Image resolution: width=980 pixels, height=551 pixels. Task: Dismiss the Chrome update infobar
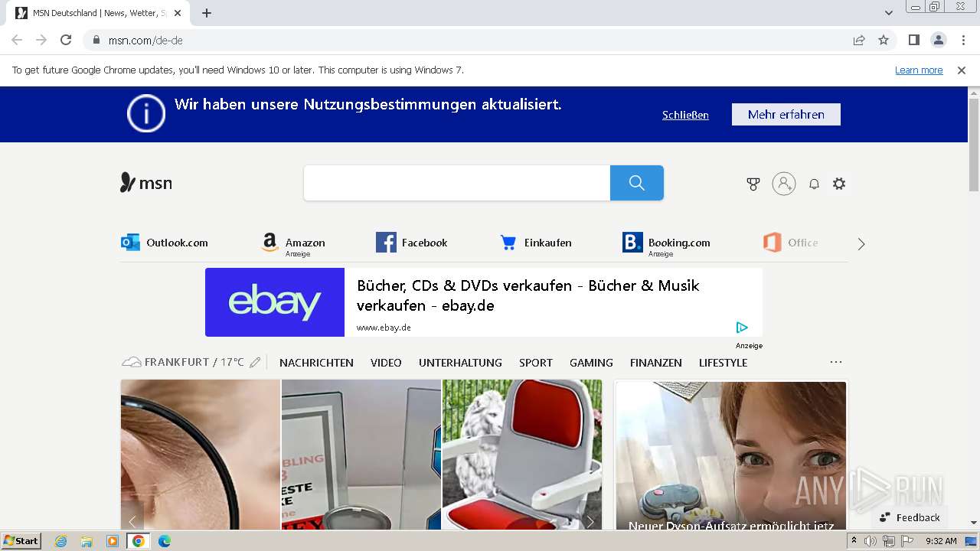(962, 70)
